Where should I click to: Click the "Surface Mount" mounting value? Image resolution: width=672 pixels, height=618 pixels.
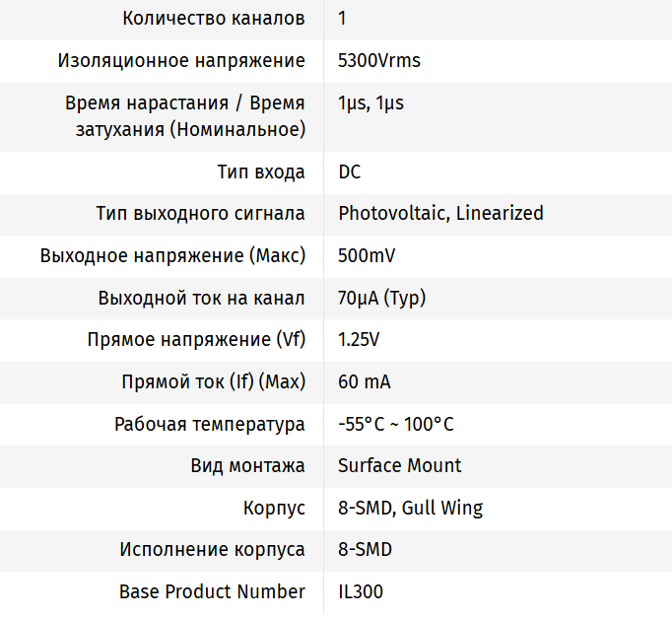click(x=399, y=466)
